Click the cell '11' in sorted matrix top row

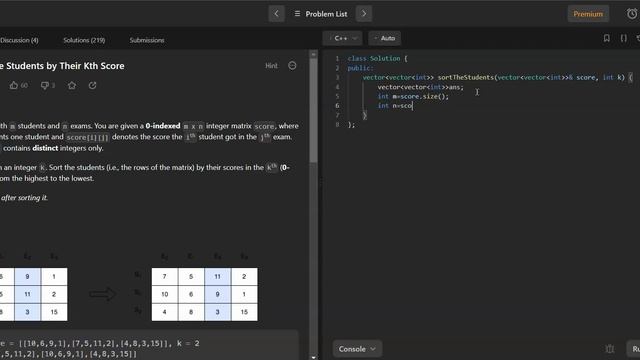click(x=218, y=277)
